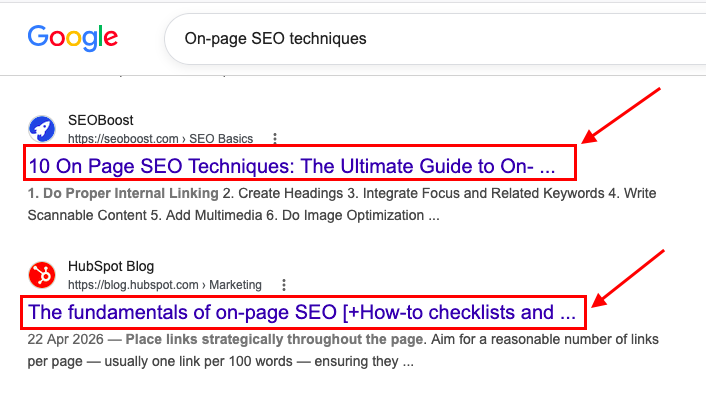Screen dimensions: 706x403
Task: Open the three-dot menu next to seoboost.com
Action: [275, 138]
